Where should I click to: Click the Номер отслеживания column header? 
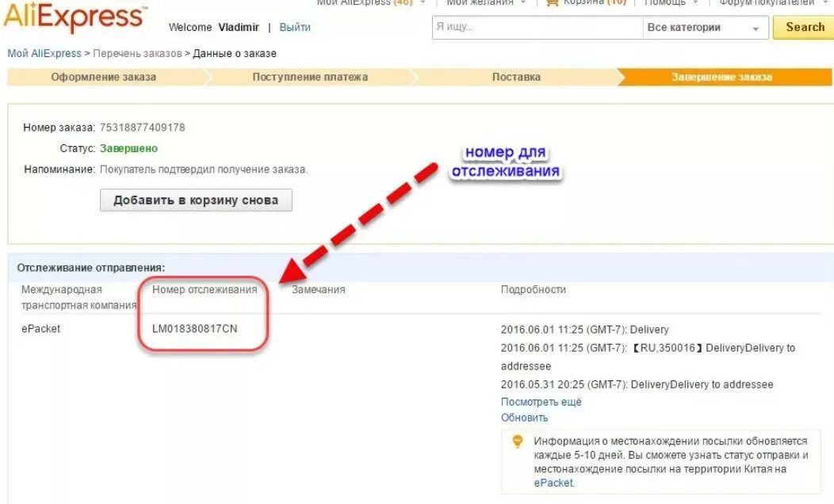click(x=205, y=290)
